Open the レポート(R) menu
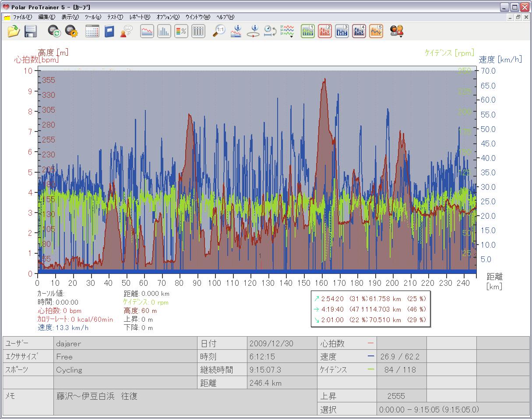532x419 pixels. [x=140, y=17]
